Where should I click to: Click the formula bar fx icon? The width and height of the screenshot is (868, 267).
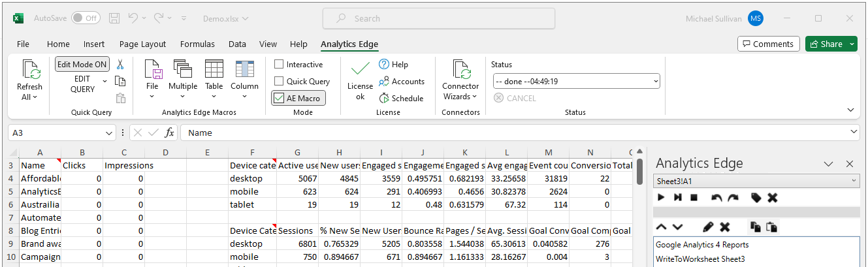[x=169, y=133]
